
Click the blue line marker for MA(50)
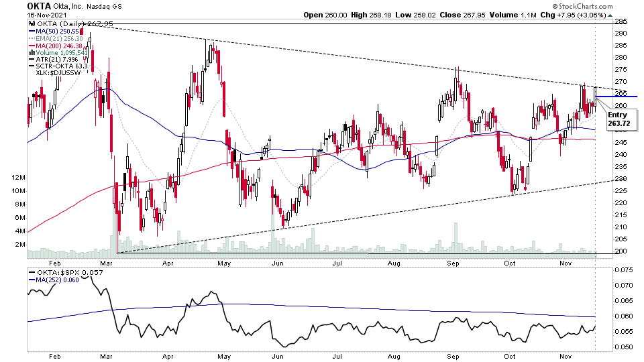pyautogui.click(x=32, y=32)
